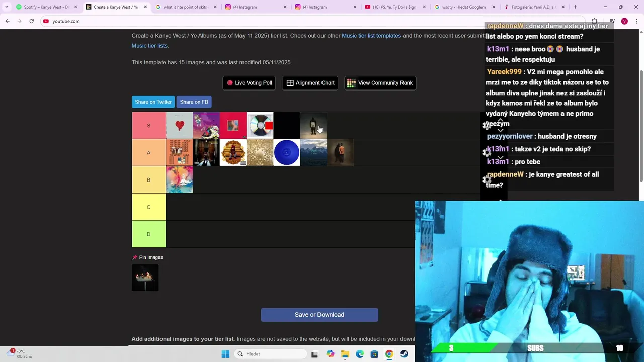Open the browser extensions menu
The height and width of the screenshot is (362, 644).
click(x=594, y=21)
